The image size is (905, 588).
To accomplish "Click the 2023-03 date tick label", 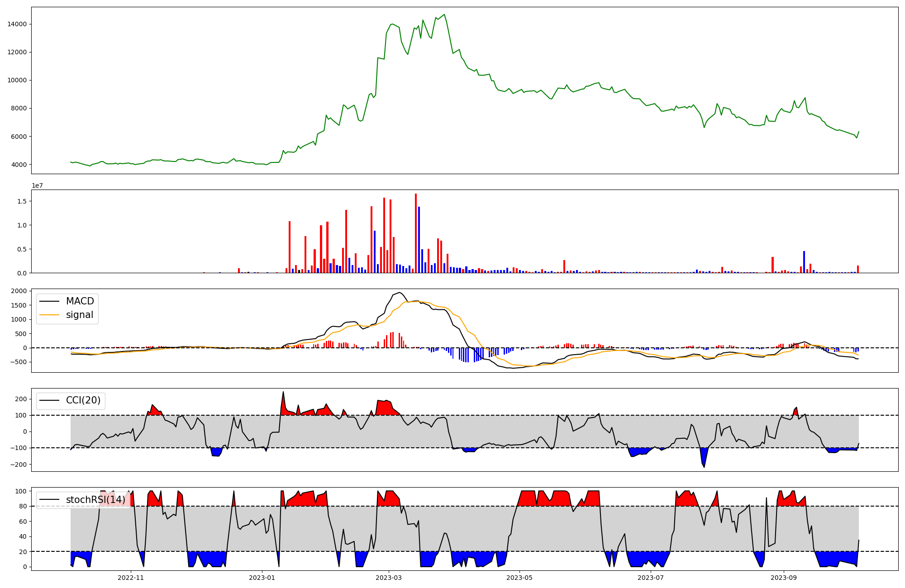I will [x=389, y=578].
